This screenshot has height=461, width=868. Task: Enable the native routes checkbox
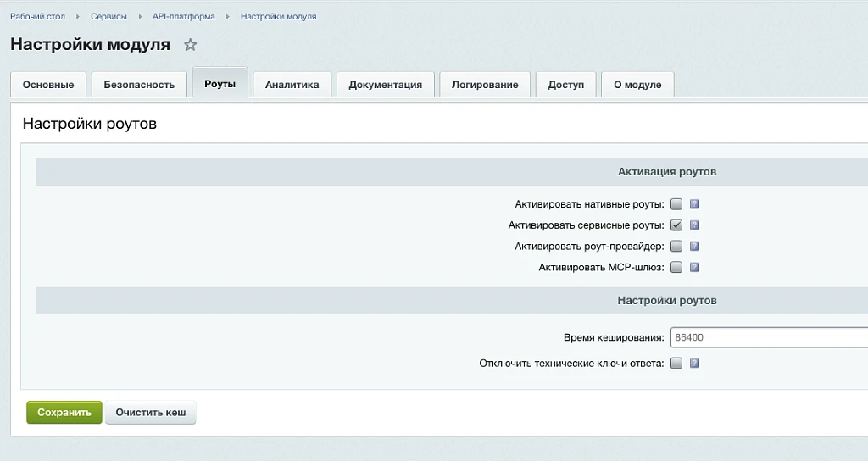pos(676,204)
